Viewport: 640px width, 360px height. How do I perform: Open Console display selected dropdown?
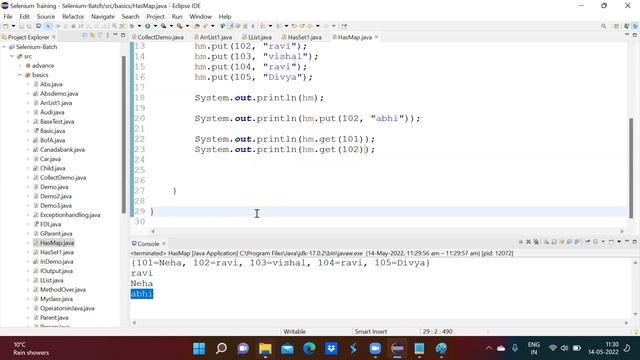click(603, 242)
